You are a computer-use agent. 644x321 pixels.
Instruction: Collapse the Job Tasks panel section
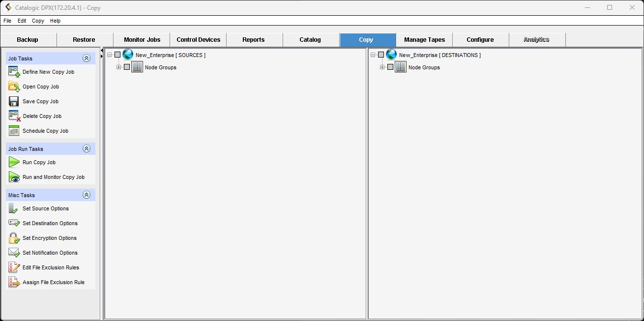(87, 58)
